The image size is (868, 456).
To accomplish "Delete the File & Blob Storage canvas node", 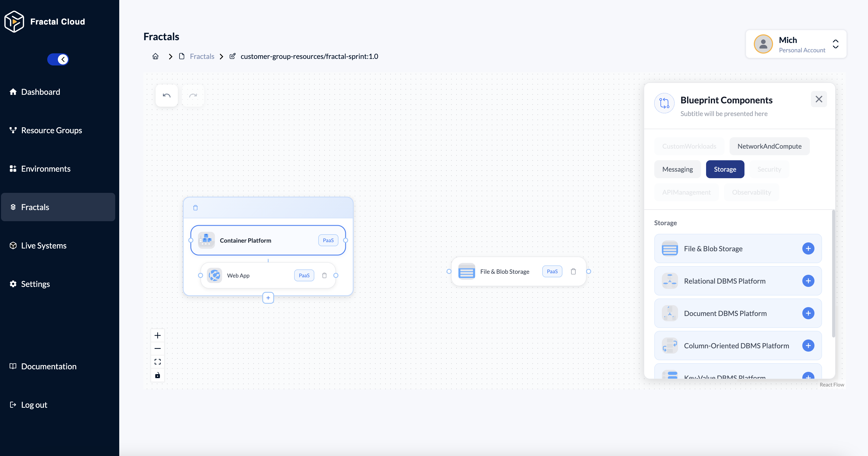I will tap(573, 271).
